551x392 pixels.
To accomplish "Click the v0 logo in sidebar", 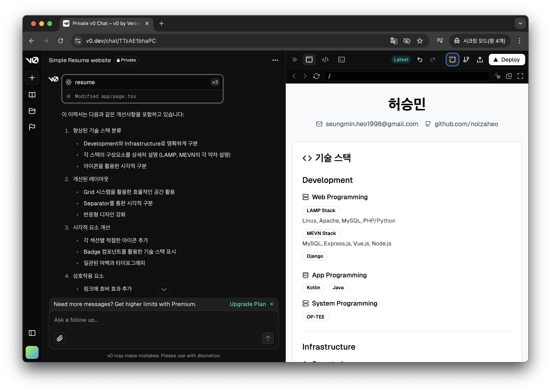I will (x=32, y=60).
